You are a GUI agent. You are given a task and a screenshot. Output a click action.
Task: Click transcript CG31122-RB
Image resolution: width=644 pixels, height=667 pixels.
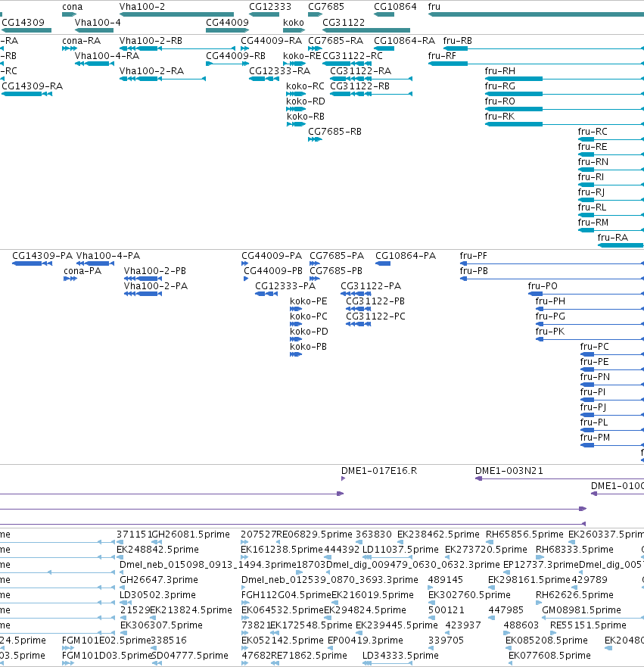tap(371, 94)
